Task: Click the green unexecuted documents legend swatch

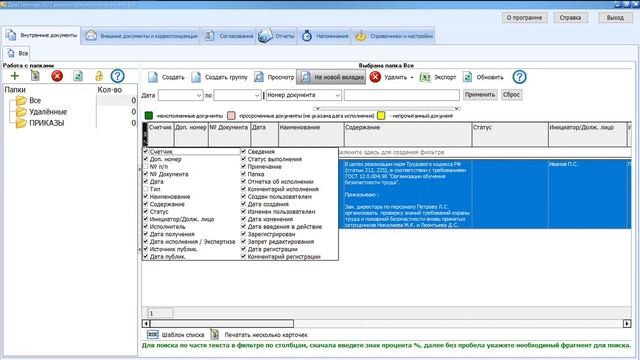Action: 149,116
